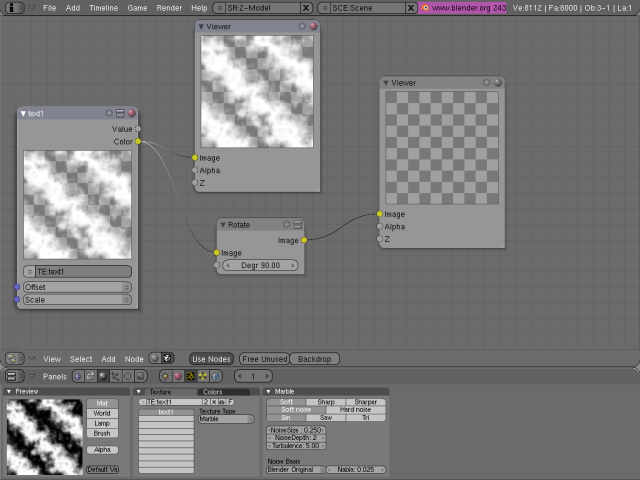Click preview sphere icon on text1 node
Screen dimensions: 640x480
131,113
